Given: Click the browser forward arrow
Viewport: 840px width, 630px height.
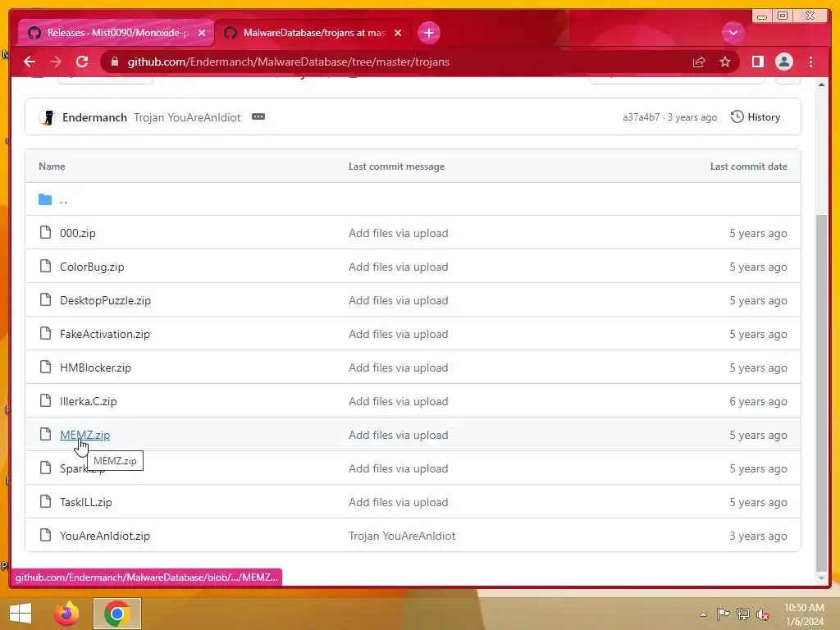Looking at the screenshot, I should coord(56,62).
